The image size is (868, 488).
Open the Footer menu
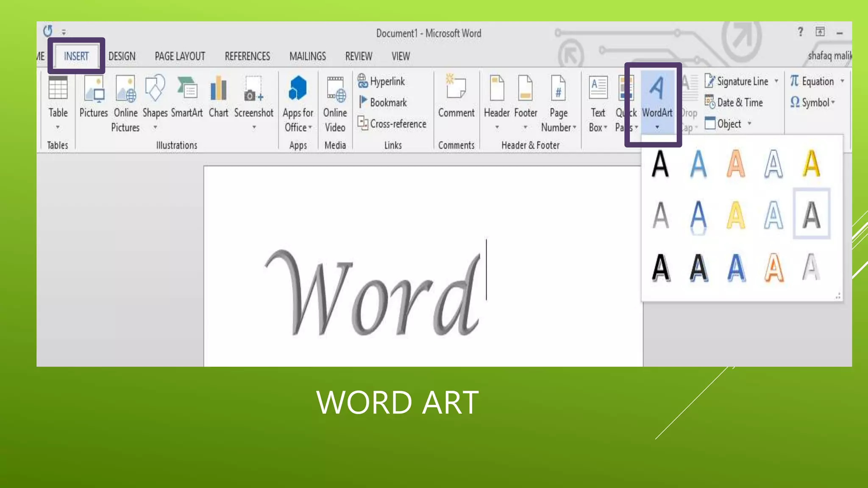click(526, 103)
